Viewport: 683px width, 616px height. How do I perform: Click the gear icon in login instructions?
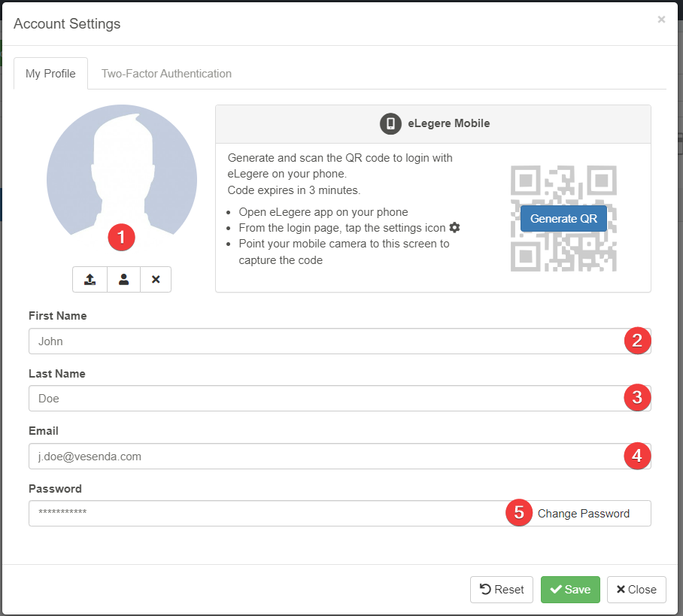[x=454, y=227]
